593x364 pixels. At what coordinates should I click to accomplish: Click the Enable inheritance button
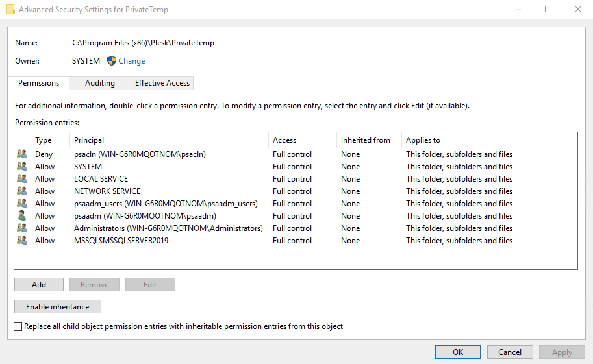(x=57, y=306)
